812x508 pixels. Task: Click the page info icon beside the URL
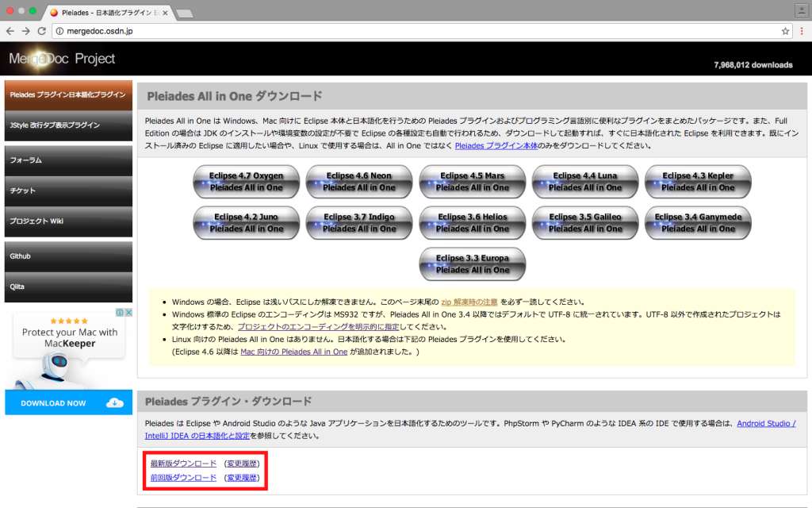click(59, 30)
